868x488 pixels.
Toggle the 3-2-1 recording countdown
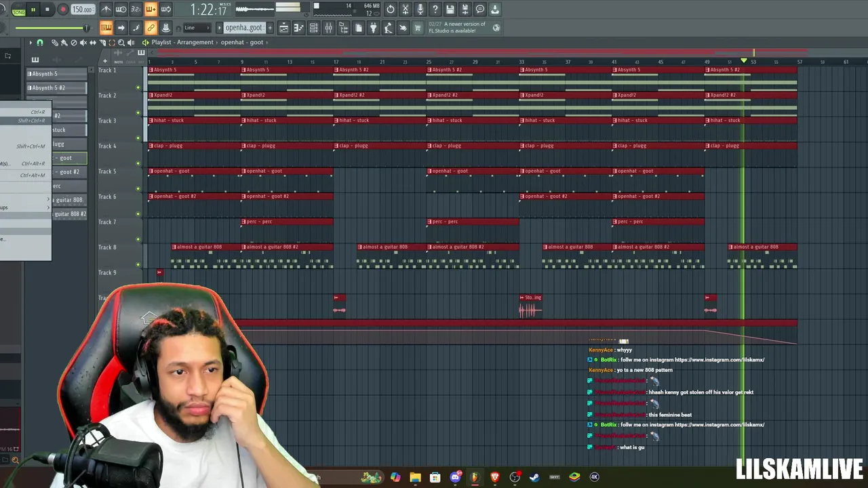(136, 9)
